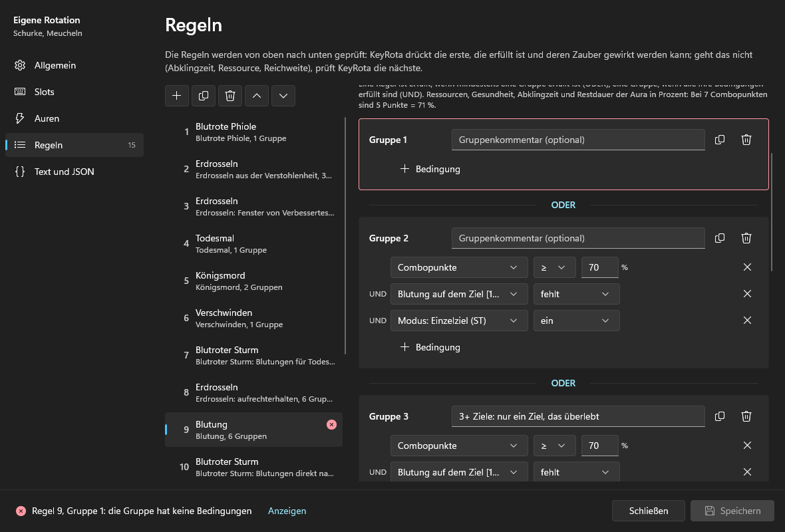Select rule 4 Todesmal
785x532 pixels.
pyautogui.click(x=254, y=244)
